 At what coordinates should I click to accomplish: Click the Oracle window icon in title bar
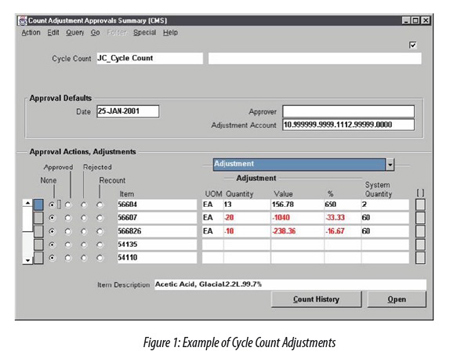pos(22,21)
